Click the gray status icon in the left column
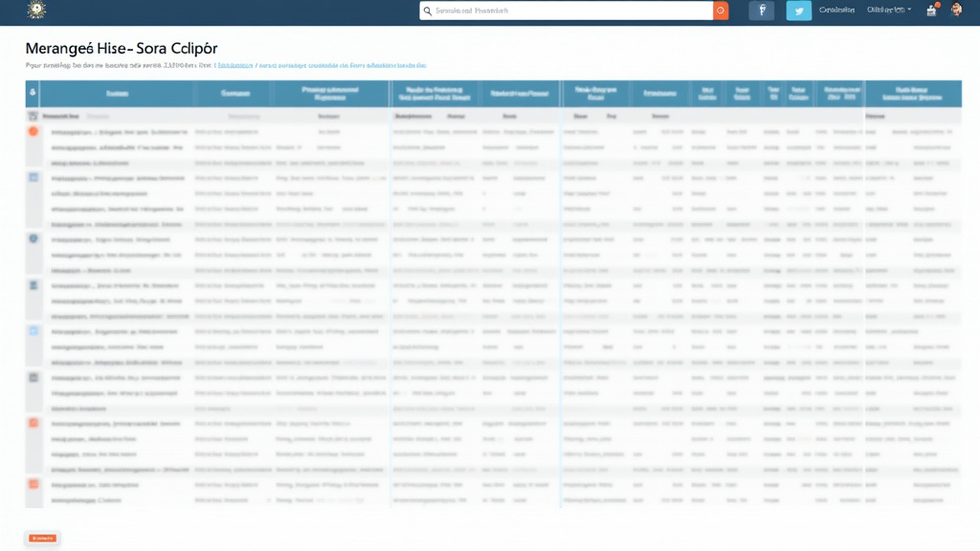This screenshot has height=551, width=980. pos(33,378)
